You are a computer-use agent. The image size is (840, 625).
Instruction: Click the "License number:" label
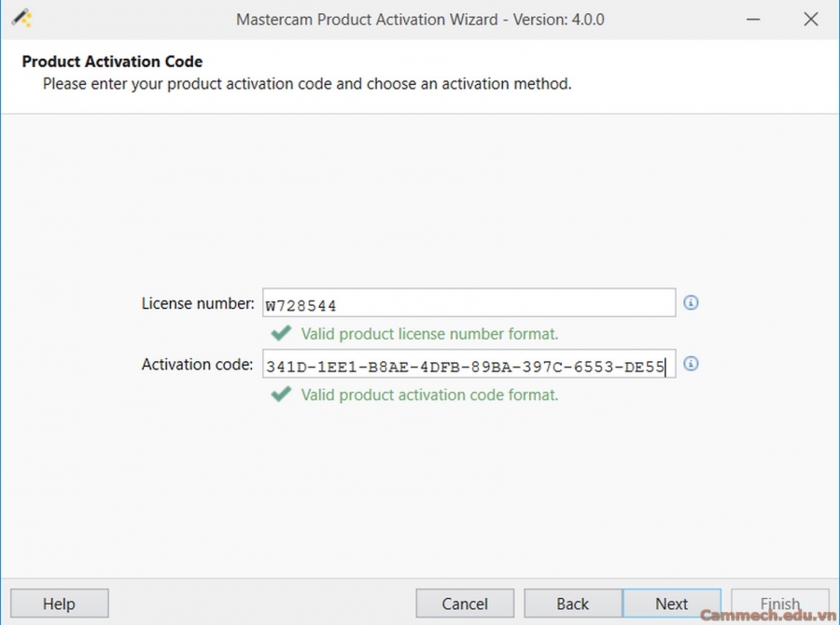pos(197,303)
